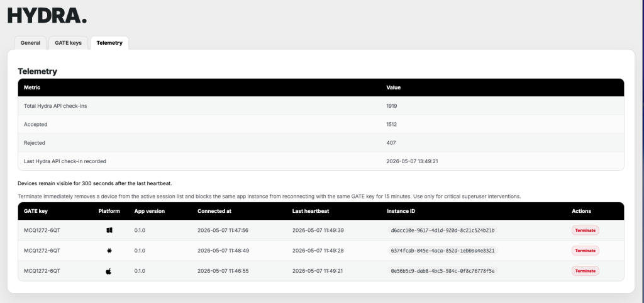Viewport: 644px width, 303px height.
Task: Click the Windows platform icon
Action: pos(109,230)
